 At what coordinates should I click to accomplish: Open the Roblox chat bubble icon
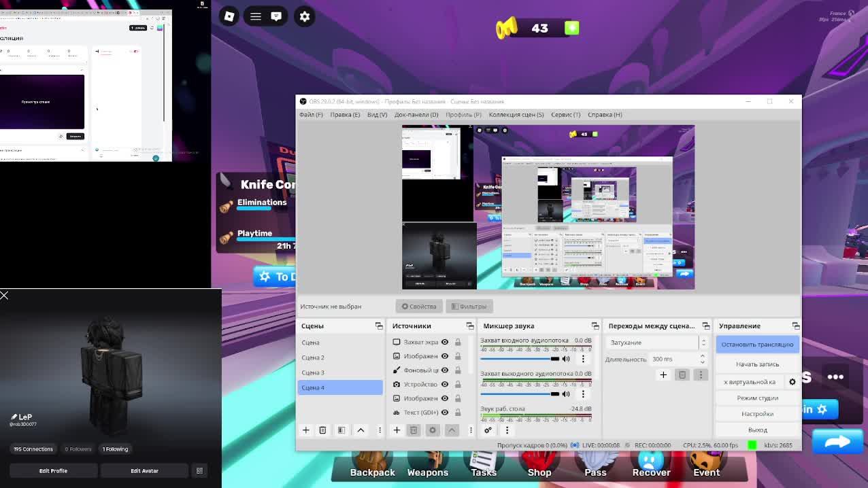(x=276, y=16)
